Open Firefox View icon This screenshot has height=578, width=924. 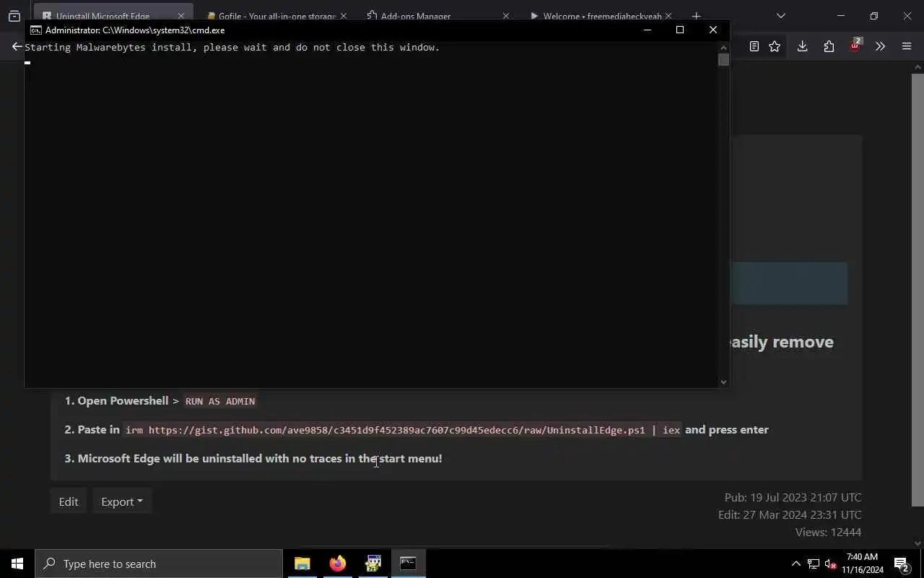[14, 16]
